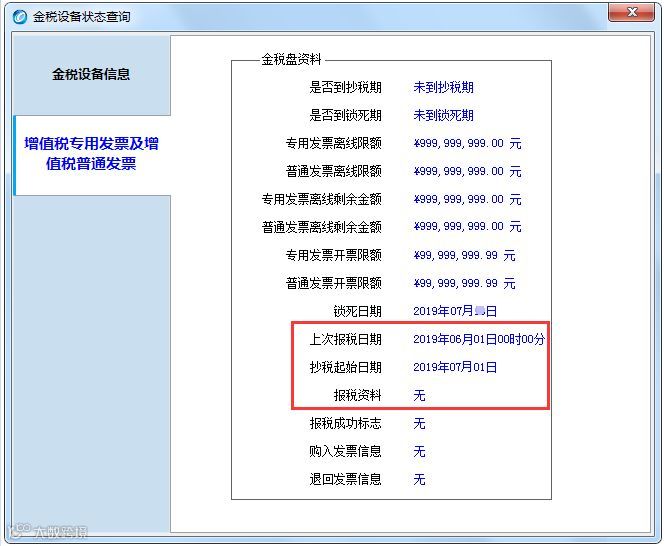Click the 2019年06月01日00时00分 value
The width and height of the screenshot is (664, 546).
(479, 339)
